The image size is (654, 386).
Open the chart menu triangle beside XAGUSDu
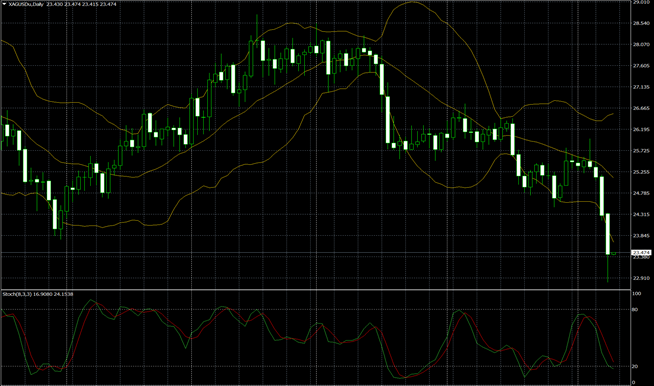tap(5, 4)
